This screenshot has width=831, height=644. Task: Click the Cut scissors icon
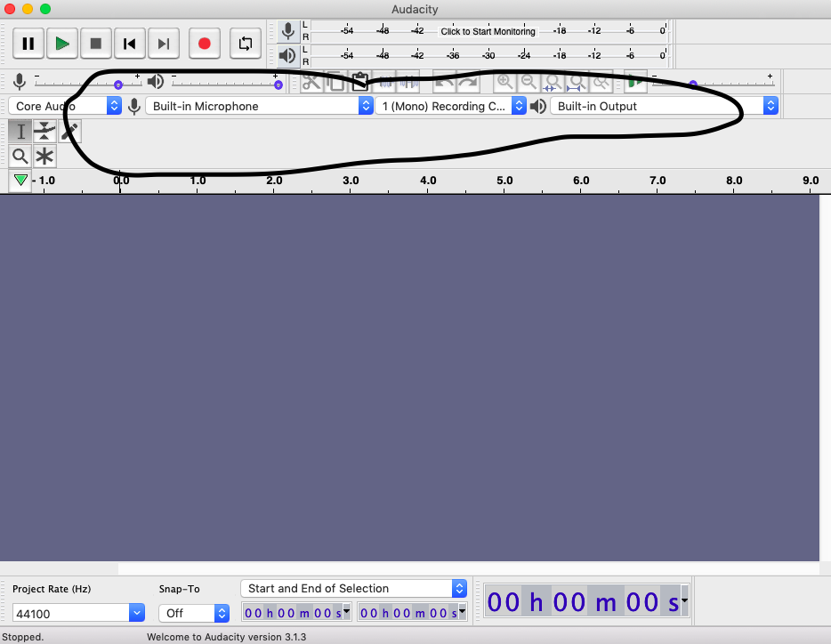311,82
